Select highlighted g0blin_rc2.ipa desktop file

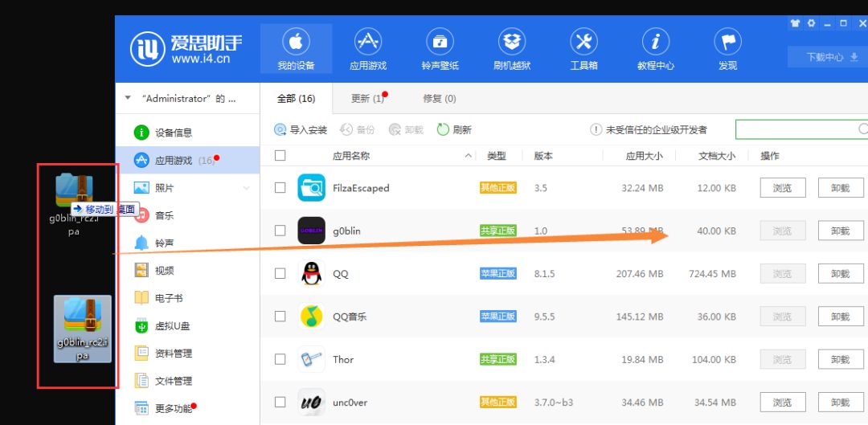[x=83, y=329]
